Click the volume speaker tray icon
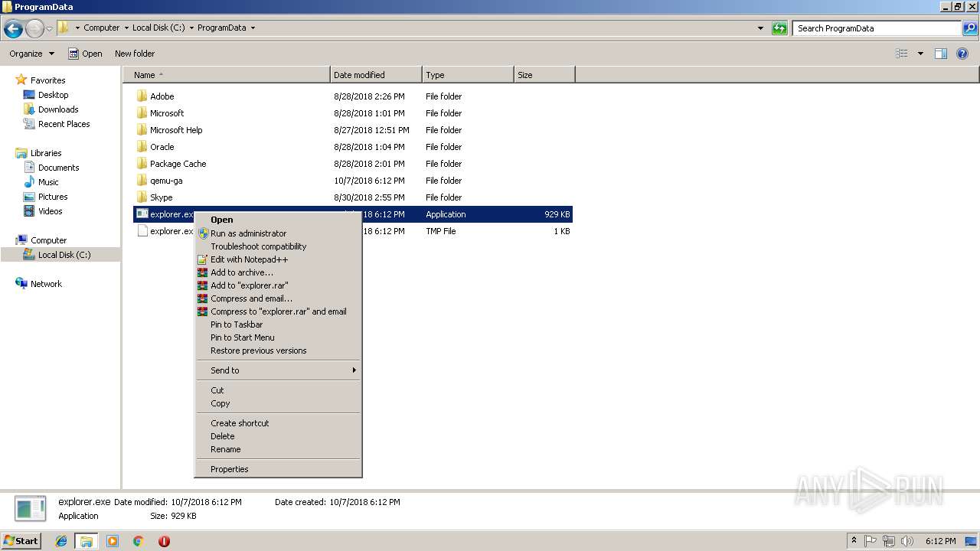Screen dimensions: 980x551 click(x=907, y=541)
